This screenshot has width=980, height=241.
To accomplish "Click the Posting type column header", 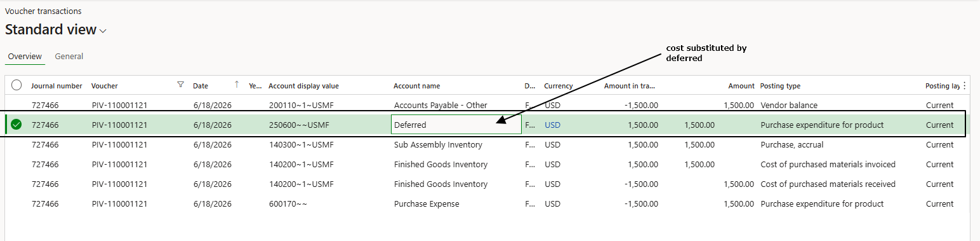I will coord(780,86).
